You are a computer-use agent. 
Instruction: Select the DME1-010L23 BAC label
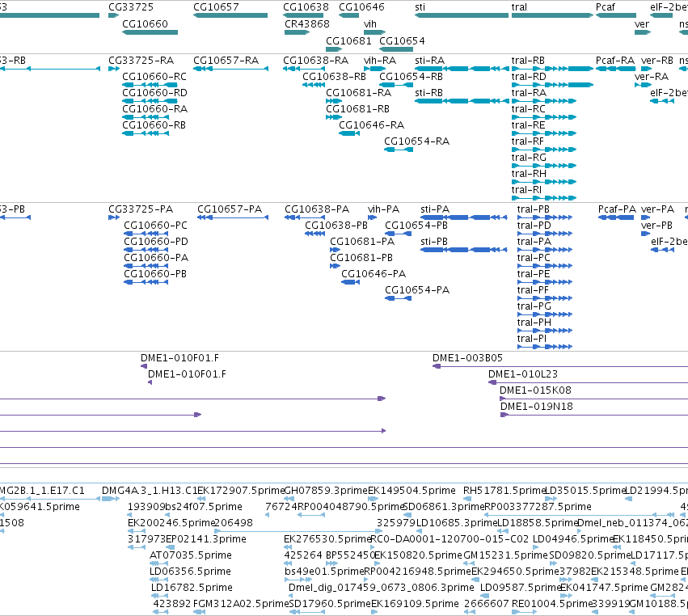[x=522, y=373]
